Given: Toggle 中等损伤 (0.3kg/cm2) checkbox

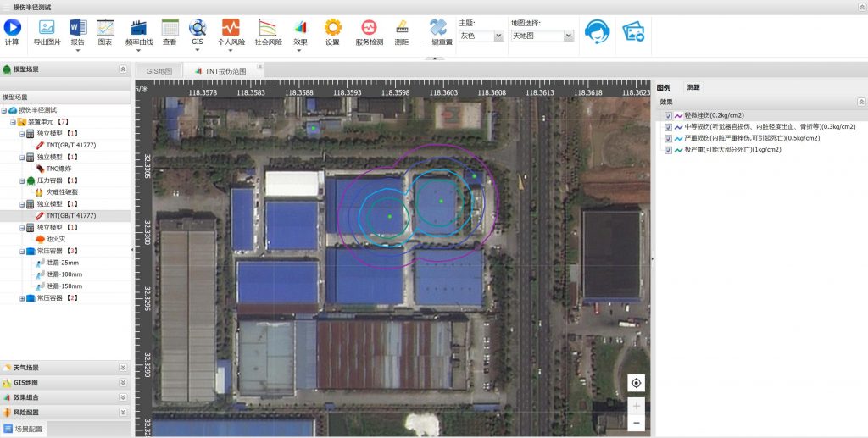Looking at the screenshot, I should pos(669,127).
